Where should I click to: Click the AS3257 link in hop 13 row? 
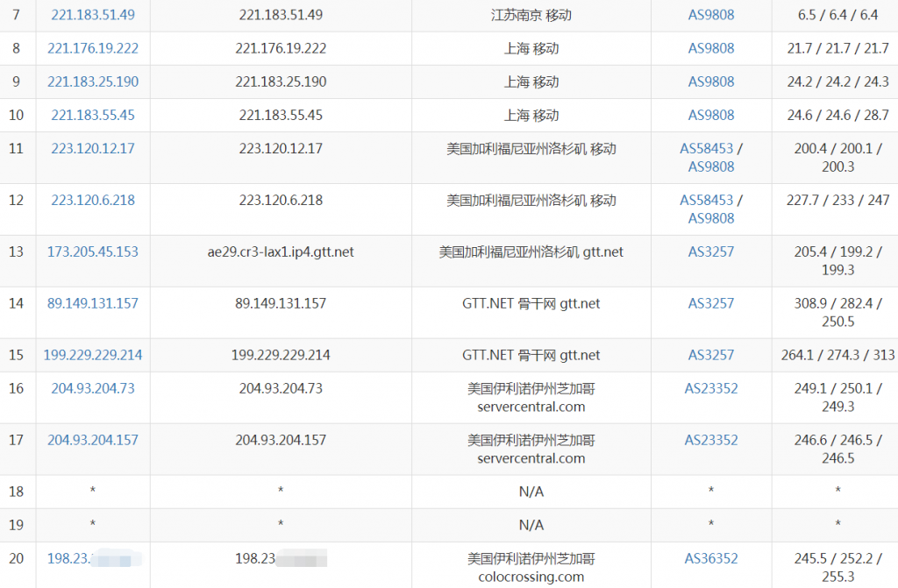[710, 251]
